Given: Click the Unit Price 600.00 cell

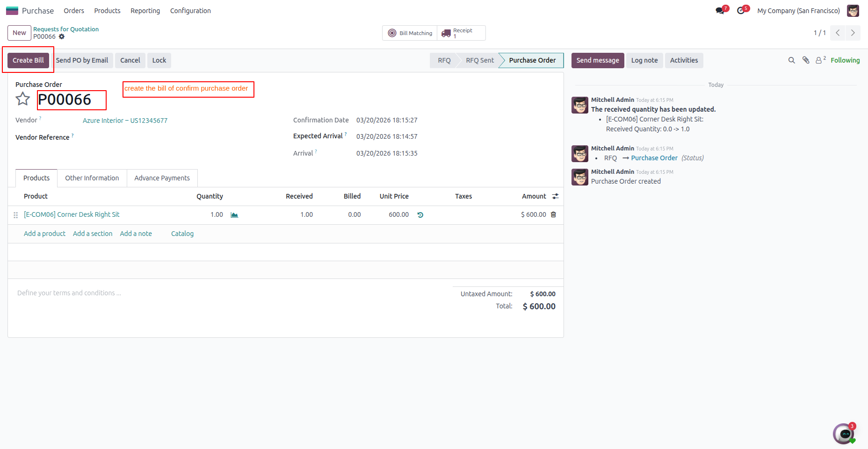Looking at the screenshot, I should coord(398,214).
